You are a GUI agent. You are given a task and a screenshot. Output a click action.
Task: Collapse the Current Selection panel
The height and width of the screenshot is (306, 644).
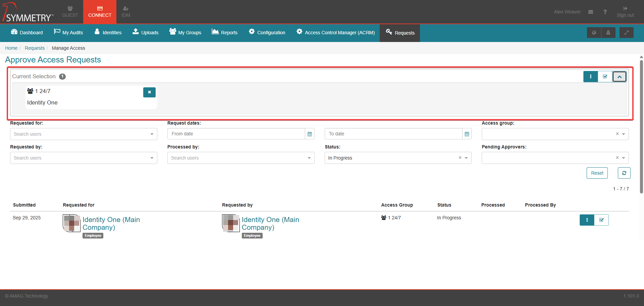pyautogui.click(x=620, y=77)
